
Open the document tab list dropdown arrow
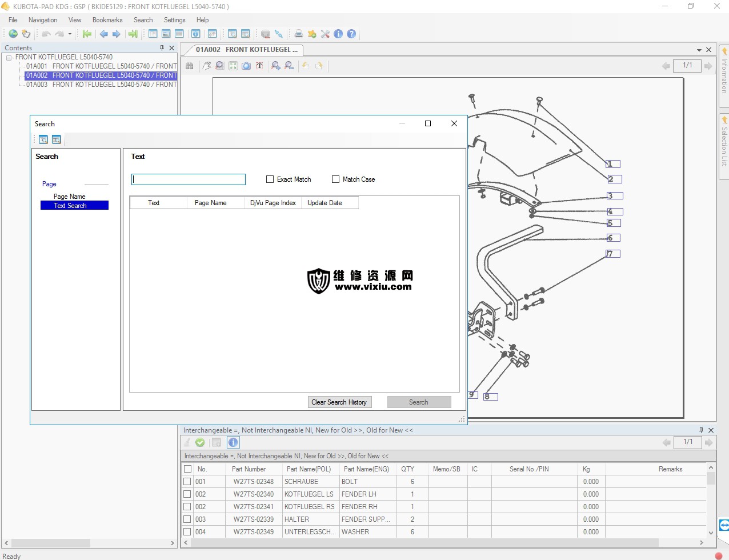(699, 50)
